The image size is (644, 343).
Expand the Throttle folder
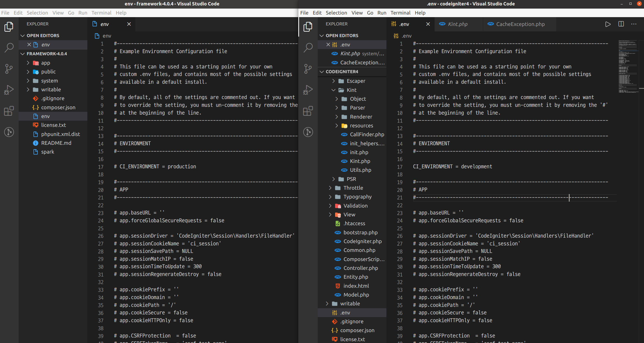330,188
